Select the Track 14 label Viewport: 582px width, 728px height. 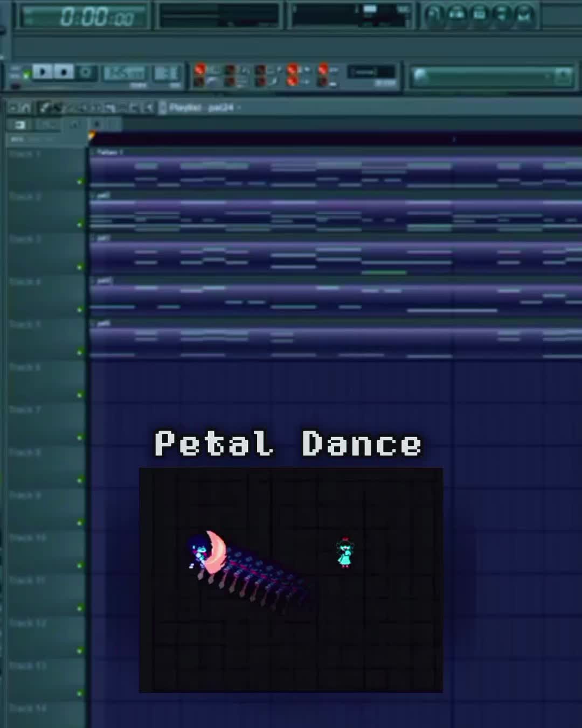27,708
